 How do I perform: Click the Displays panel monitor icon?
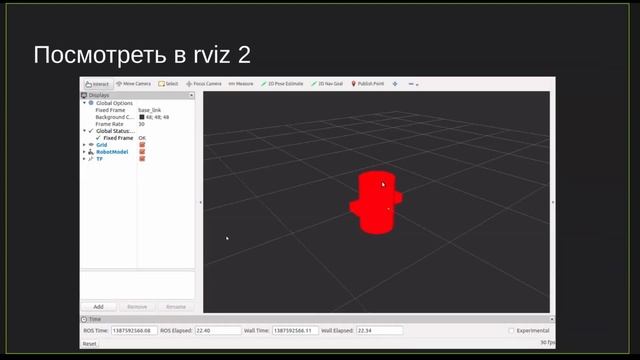pyautogui.click(x=84, y=95)
